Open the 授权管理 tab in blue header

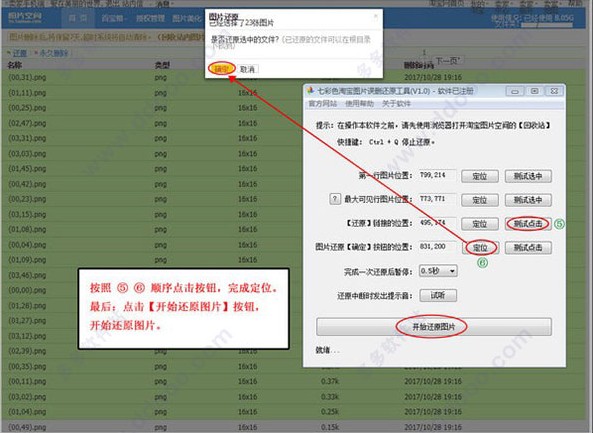click(150, 18)
